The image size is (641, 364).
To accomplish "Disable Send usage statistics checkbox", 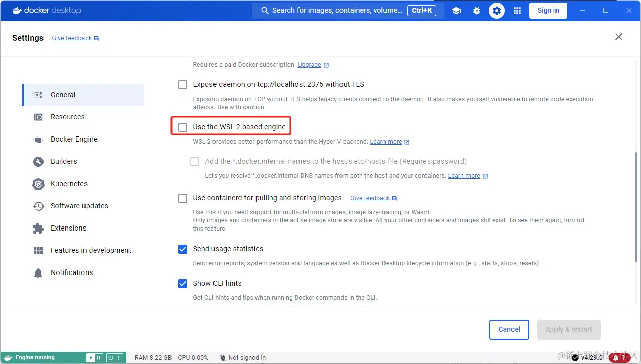I will 183,249.
